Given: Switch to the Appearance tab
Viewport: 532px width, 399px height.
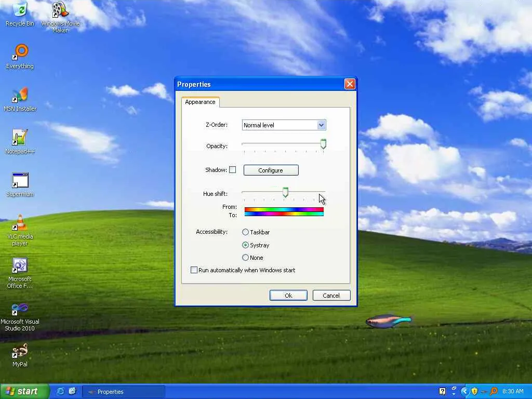Looking at the screenshot, I should [x=200, y=102].
